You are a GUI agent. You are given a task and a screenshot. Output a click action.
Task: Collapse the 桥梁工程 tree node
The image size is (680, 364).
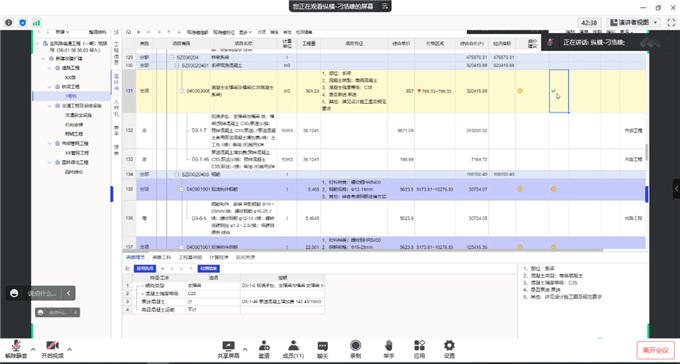(50, 87)
